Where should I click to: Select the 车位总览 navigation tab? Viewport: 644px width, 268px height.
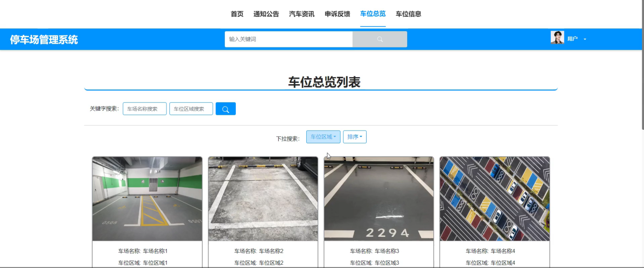(x=373, y=14)
